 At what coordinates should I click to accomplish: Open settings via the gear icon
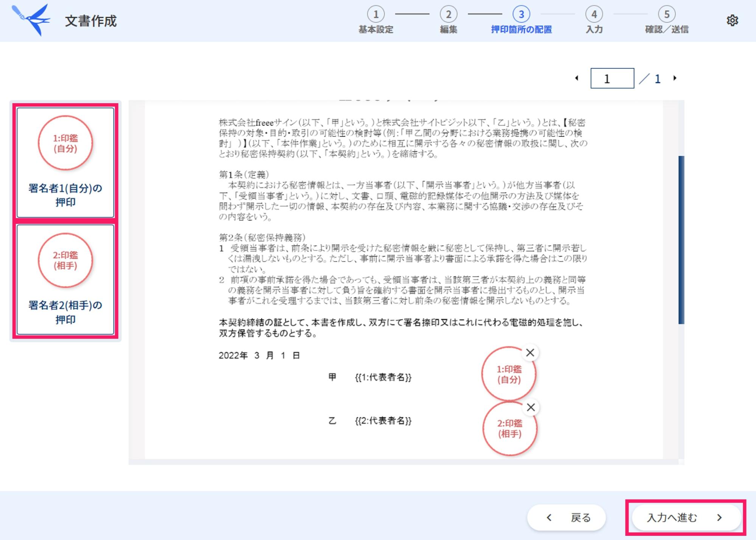coord(732,20)
